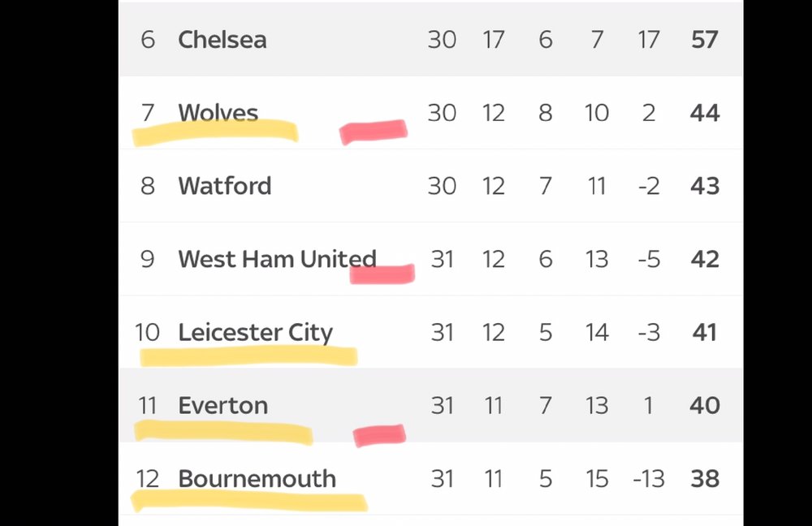Click the red marker in the Everton row

click(379, 435)
